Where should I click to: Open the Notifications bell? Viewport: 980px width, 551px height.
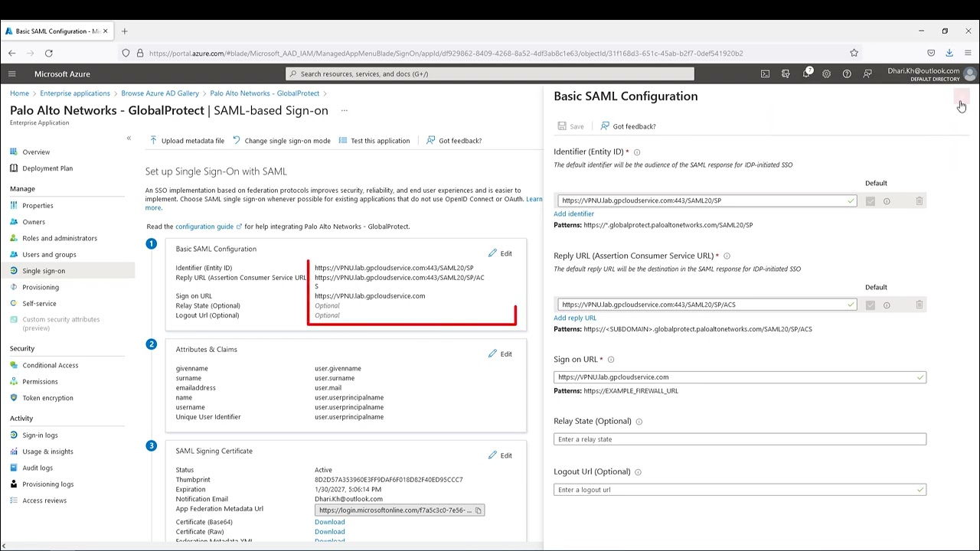[x=806, y=74]
